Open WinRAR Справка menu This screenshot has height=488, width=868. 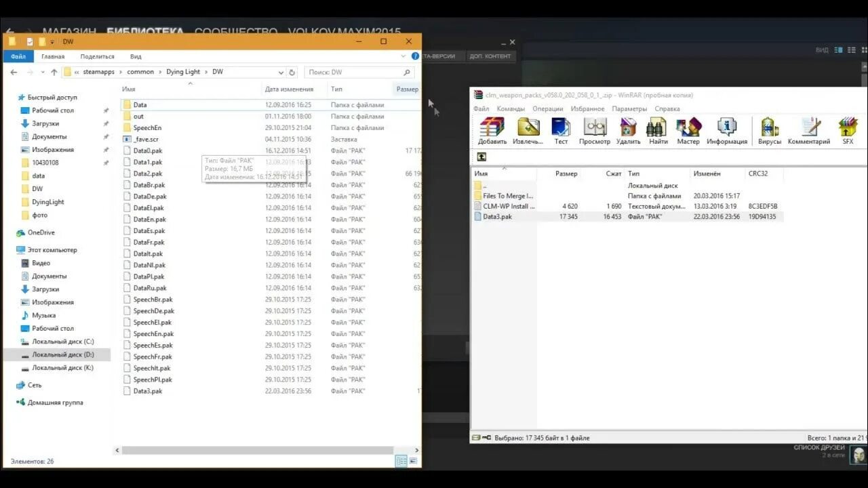[667, 108]
